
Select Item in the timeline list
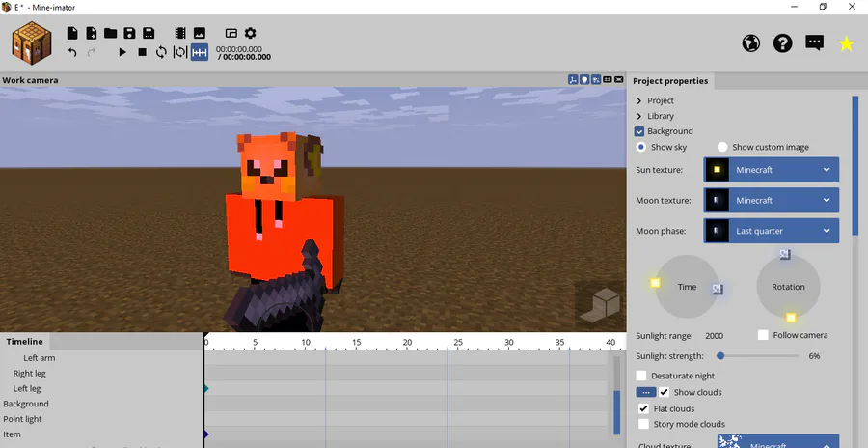pyautogui.click(x=13, y=434)
